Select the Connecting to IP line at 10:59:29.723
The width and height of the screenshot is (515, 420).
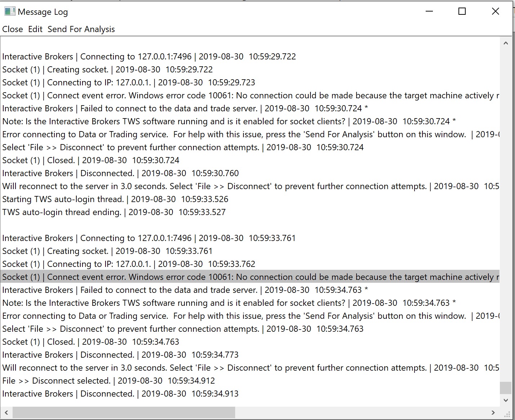pos(129,82)
